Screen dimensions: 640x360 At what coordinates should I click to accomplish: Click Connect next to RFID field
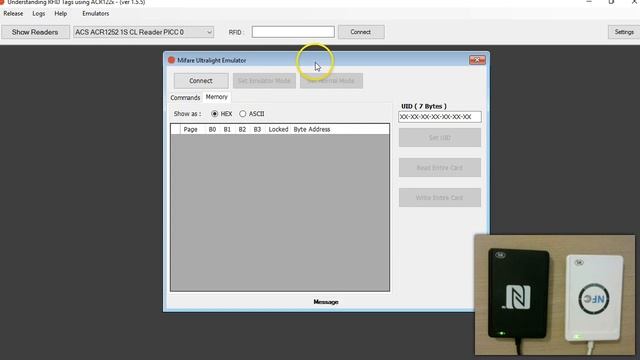click(x=361, y=32)
